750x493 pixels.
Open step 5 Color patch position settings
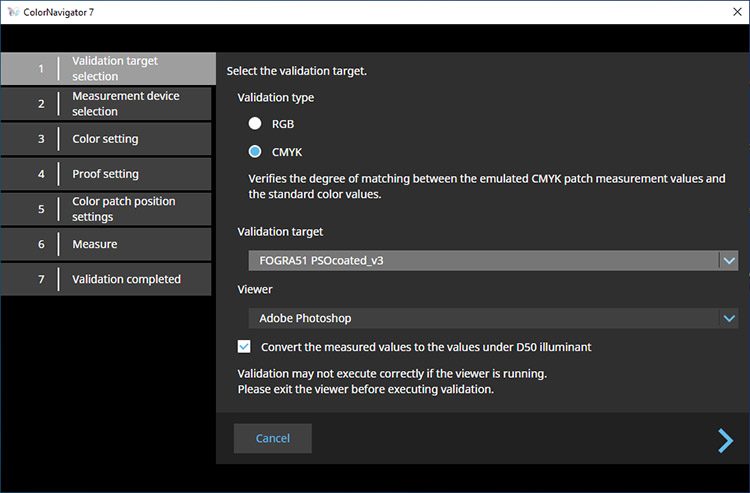click(106, 209)
